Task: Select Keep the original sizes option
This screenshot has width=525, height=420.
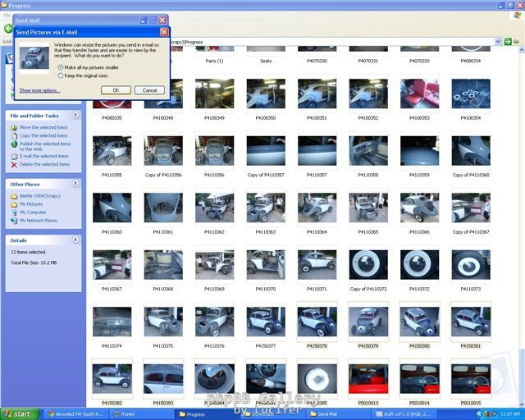Action: 61,75
